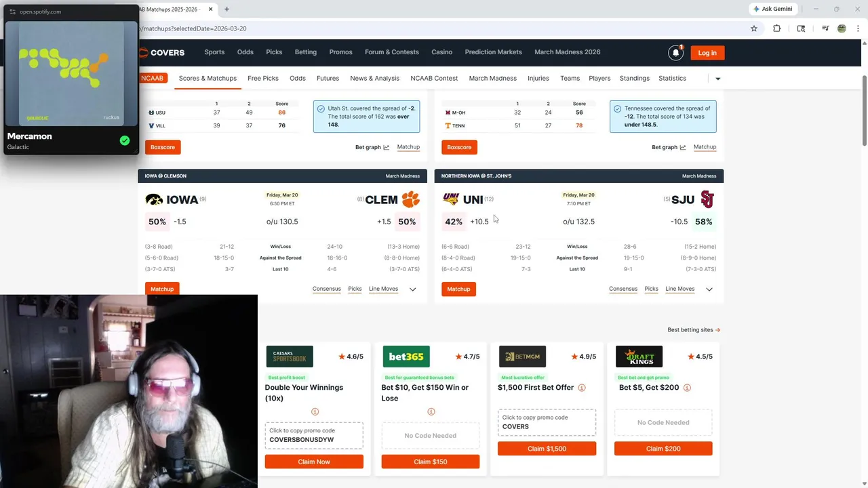Open Bet graph for Tennessee game

point(668,147)
